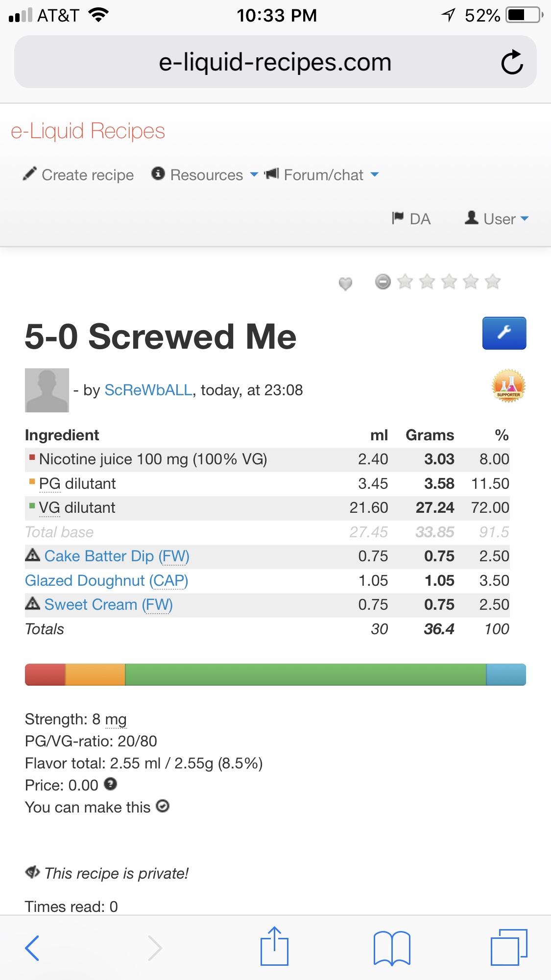Screen dimensions: 551x980
Task: Open the Safari share sheet
Action: tap(274, 947)
